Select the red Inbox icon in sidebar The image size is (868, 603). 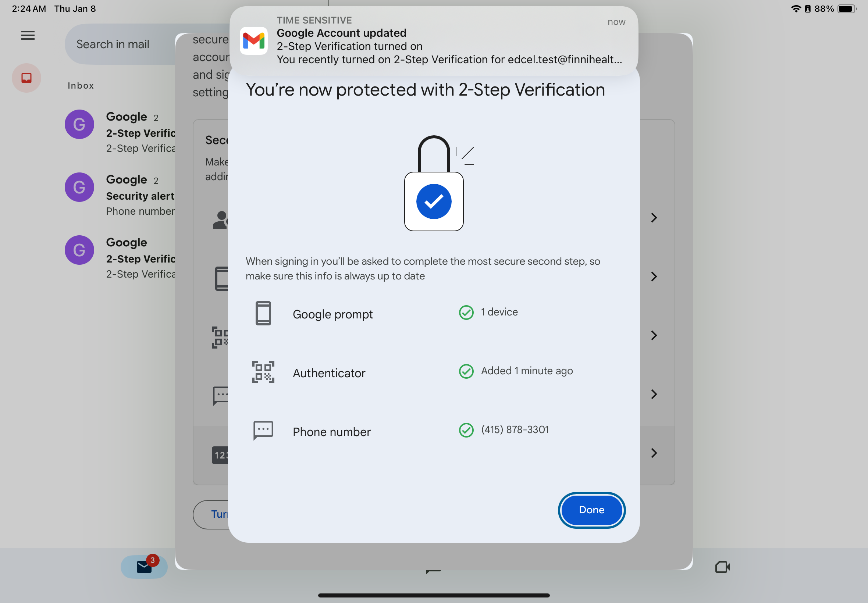(x=26, y=78)
